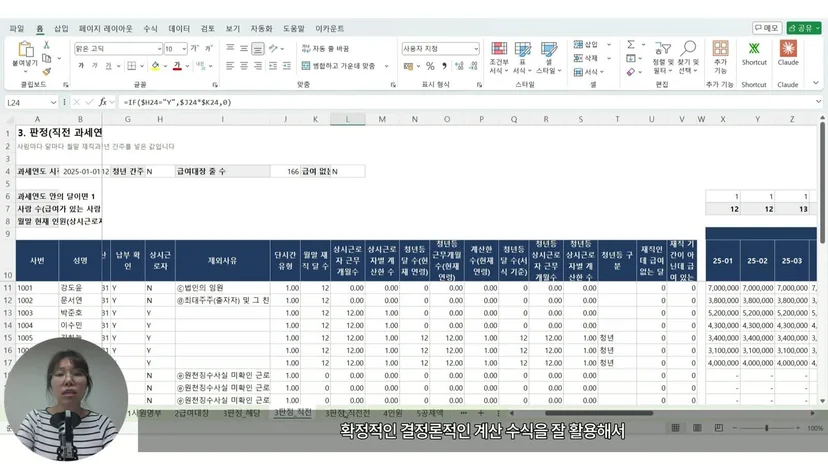The image size is (828, 466).
Task: Click the percent style icon
Action: (430, 66)
